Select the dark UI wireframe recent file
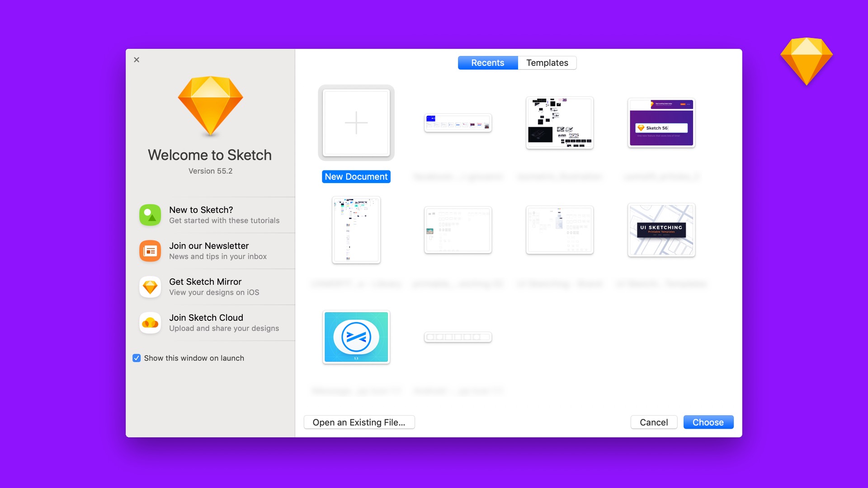 (x=559, y=122)
